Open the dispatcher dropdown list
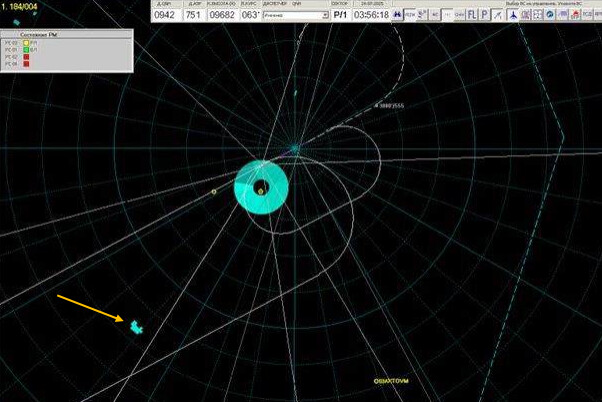The image size is (602, 402). (x=325, y=16)
